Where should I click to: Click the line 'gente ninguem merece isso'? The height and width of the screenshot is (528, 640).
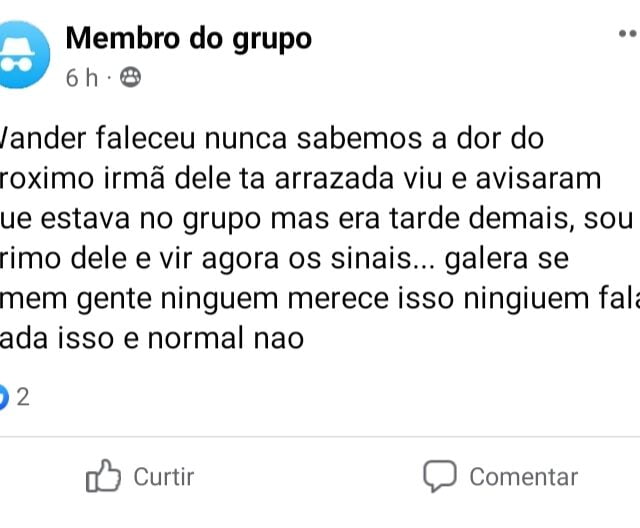[320, 299]
